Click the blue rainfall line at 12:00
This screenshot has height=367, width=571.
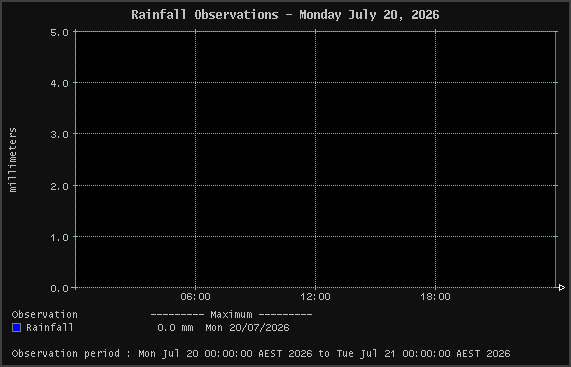(x=315, y=288)
